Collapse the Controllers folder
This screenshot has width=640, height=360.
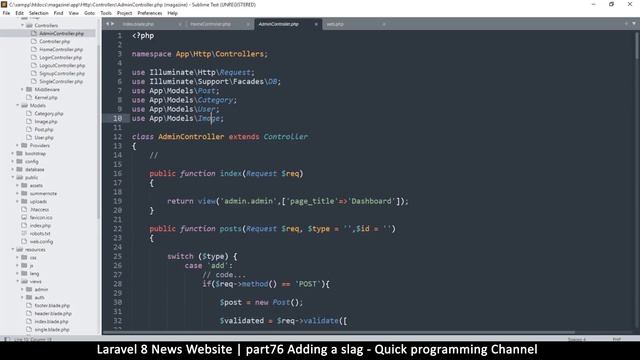22,25
